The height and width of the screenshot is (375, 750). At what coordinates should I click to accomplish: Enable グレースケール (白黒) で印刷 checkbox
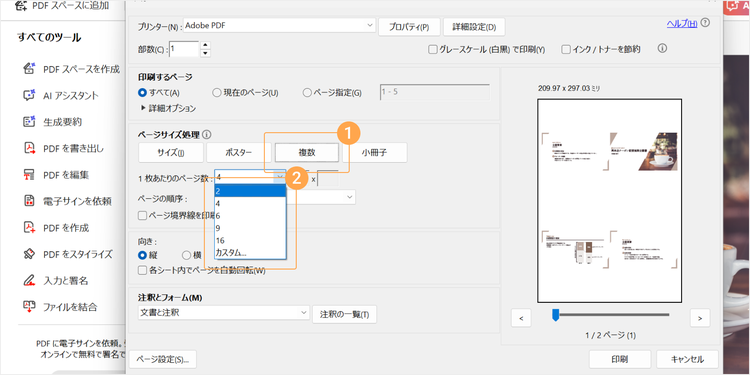point(433,49)
